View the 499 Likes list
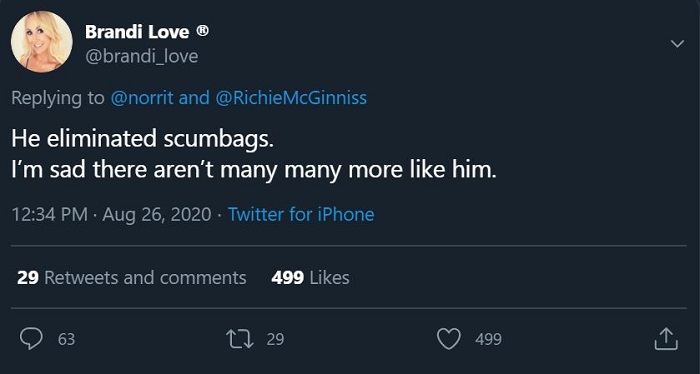 click(310, 278)
